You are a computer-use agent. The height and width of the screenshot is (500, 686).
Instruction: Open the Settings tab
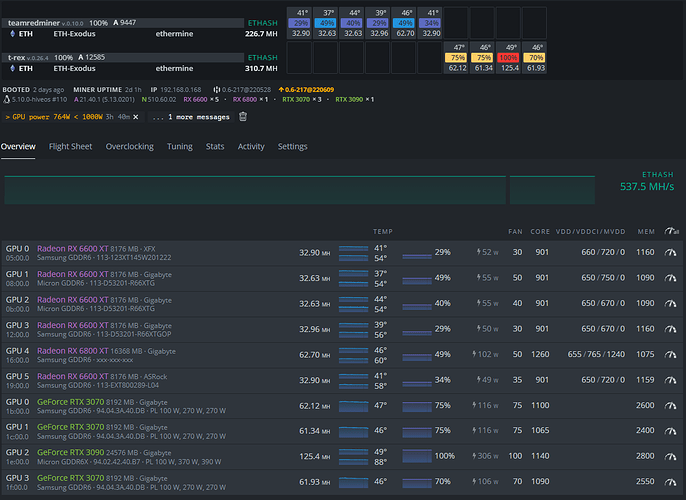(293, 147)
